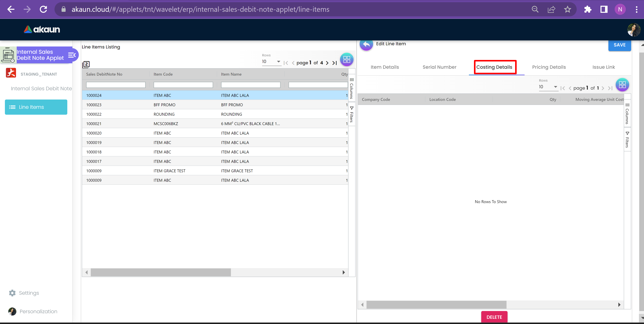The width and height of the screenshot is (644, 324).
Task: Jump to last page of line items
Action: pyautogui.click(x=335, y=63)
